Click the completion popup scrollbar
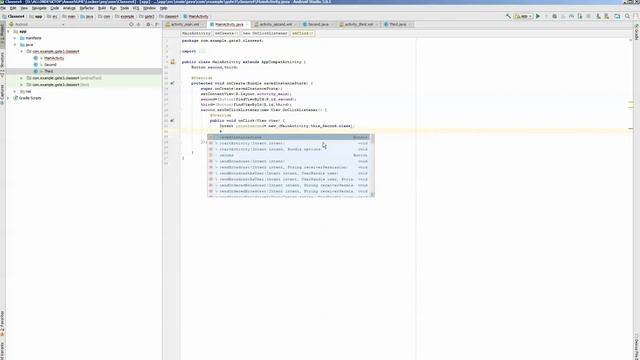This screenshot has width=640, height=360. (x=372, y=165)
